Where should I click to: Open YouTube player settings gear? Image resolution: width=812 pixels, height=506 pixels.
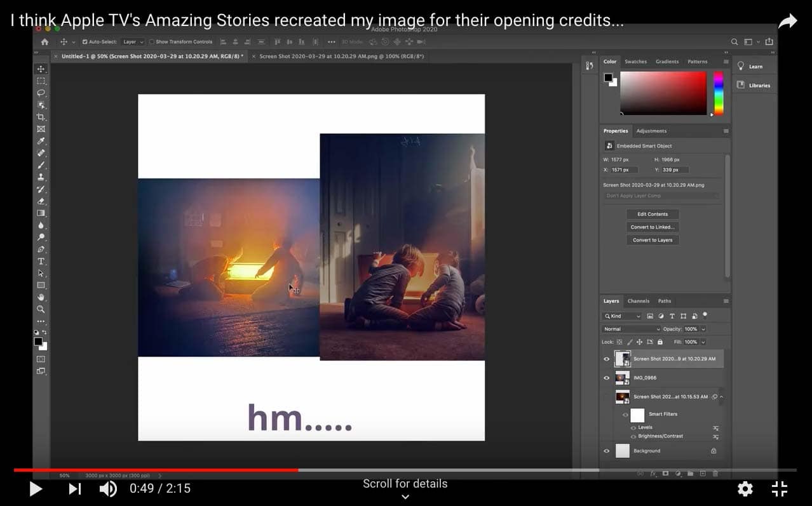[x=745, y=488]
